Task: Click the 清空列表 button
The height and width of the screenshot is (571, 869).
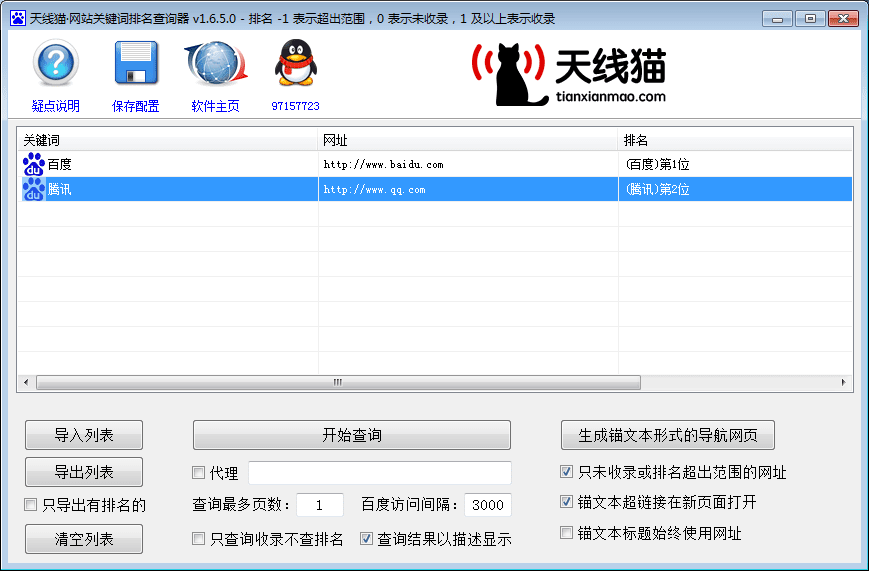Action: coord(84,539)
